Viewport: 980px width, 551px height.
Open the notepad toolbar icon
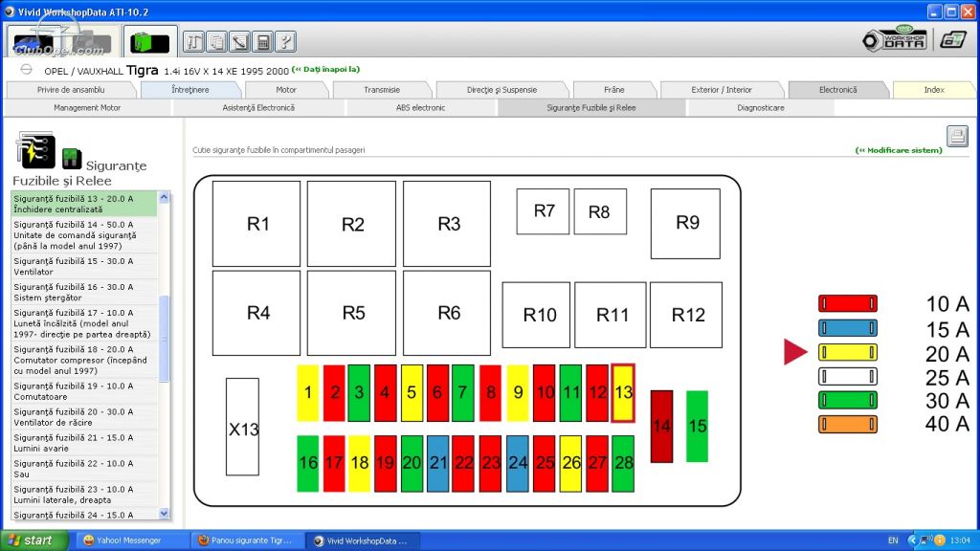[x=240, y=42]
